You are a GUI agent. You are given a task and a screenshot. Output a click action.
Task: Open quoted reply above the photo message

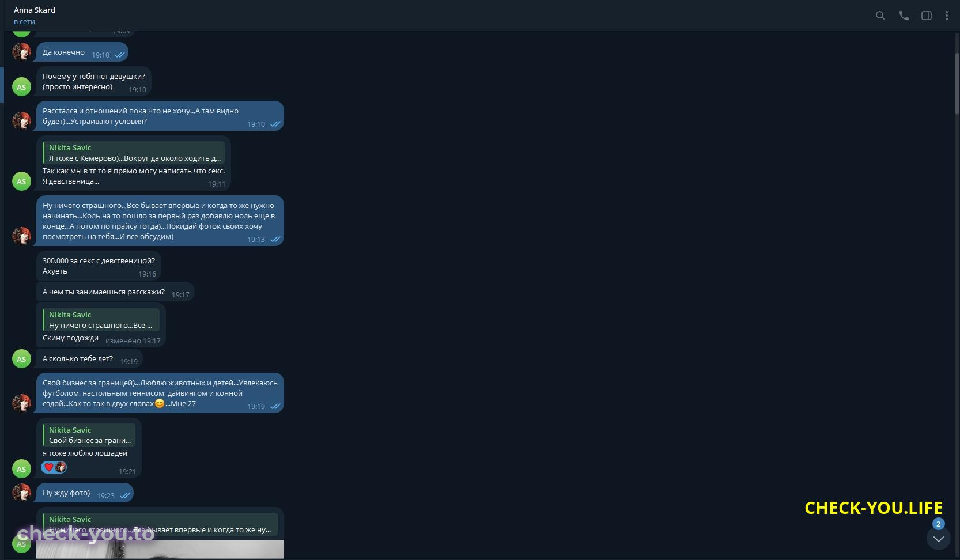pyautogui.click(x=160, y=524)
